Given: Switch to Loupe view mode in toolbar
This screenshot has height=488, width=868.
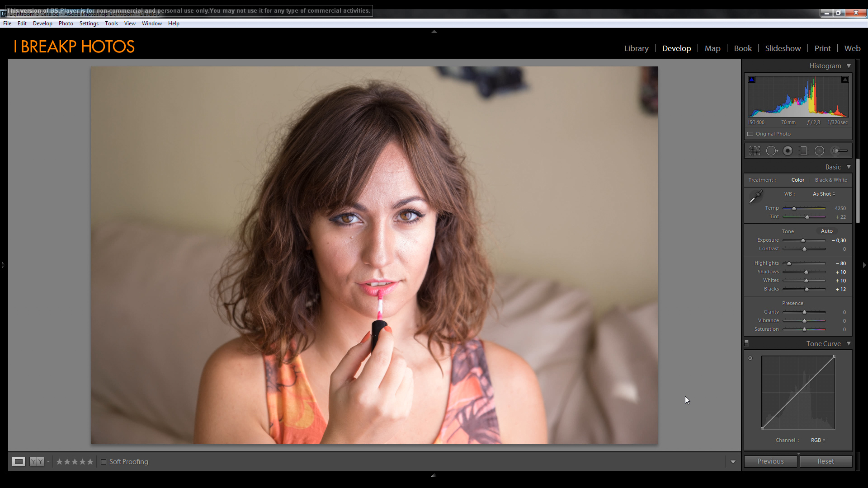Looking at the screenshot, I should tap(19, 462).
